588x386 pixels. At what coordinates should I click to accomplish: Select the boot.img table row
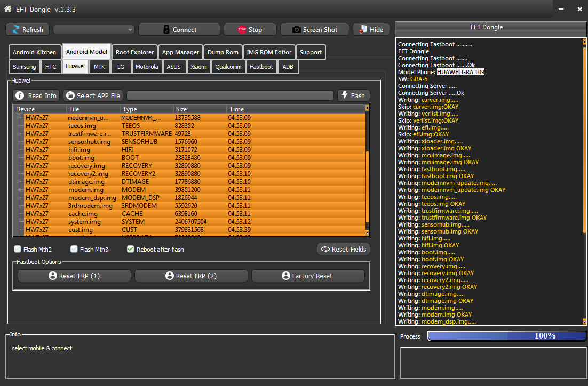[195, 158]
